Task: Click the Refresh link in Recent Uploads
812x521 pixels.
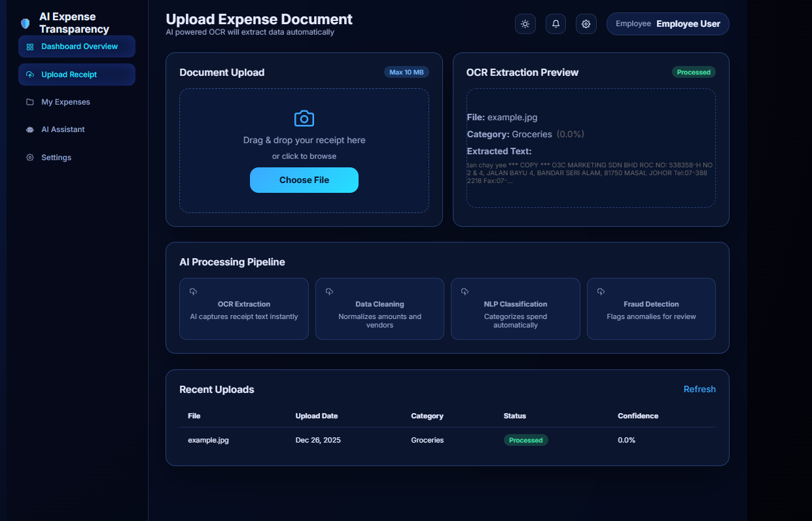Action: click(x=699, y=389)
